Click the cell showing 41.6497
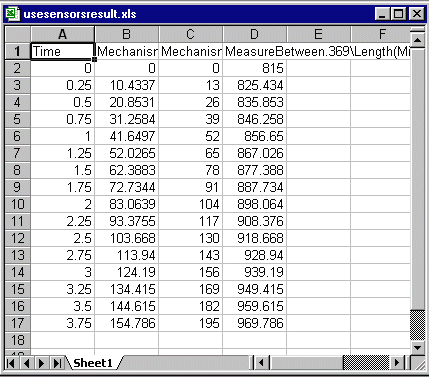This screenshot has height=377, width=429. (127, 136)
